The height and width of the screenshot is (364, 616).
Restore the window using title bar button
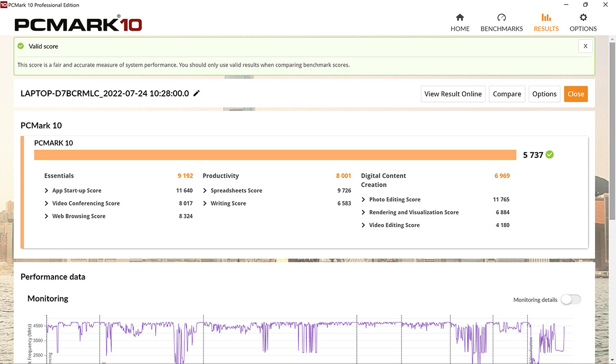coord(585,5)
